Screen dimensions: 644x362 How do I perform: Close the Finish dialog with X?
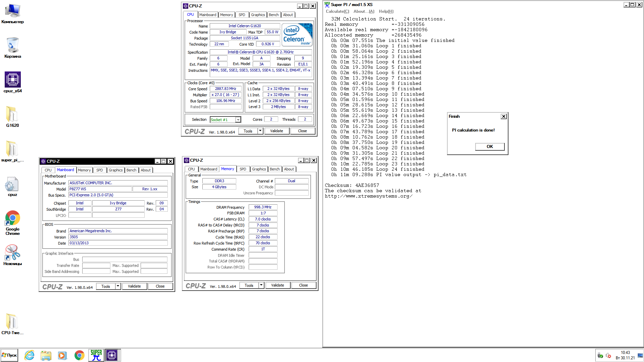click(x=503, y=116)
